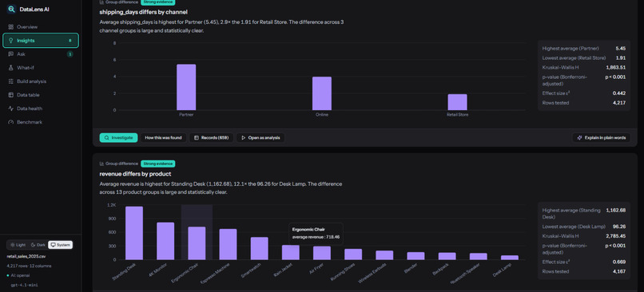This screenshot has height=292, width=644.
Task: Click the Rain Jacket revenue bar
Action: point(290,253)
